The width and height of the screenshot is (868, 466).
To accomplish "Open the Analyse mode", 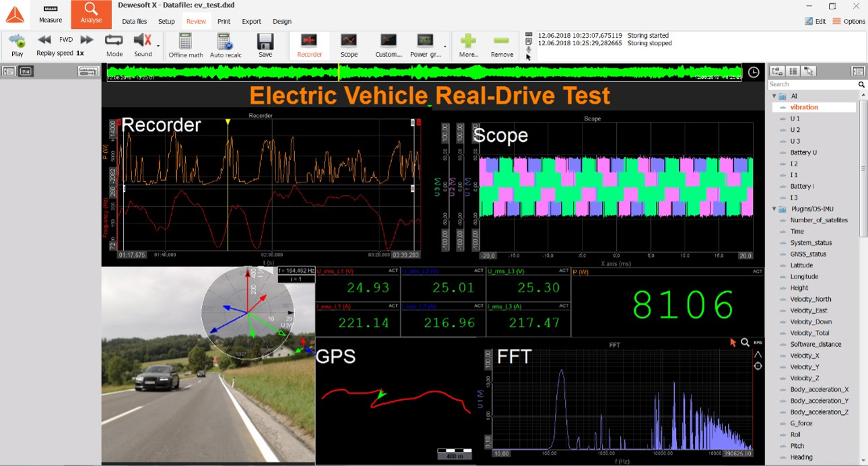I will pos(91,14).
